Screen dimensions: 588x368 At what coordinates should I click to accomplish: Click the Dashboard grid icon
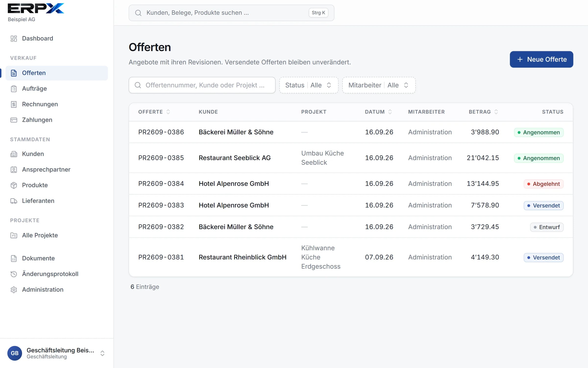click(14, 39)
